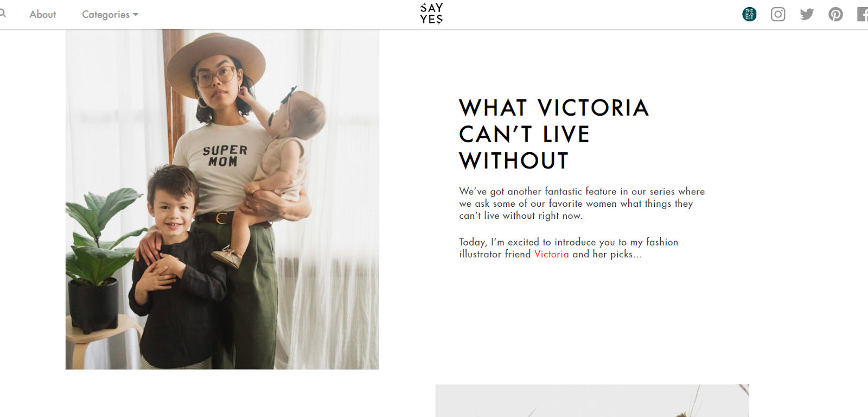This screenshot has height=417, width=868.
Task: Click the search magnifier icon
Action: coord(2,12)
